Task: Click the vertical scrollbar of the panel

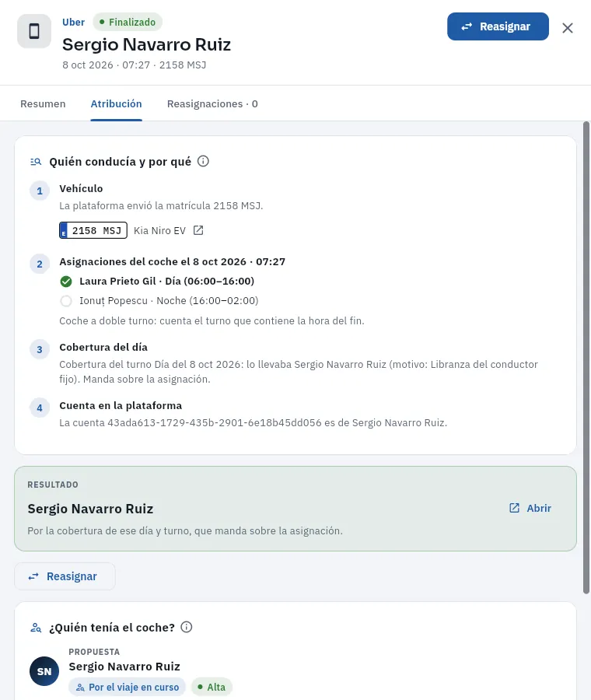Action: pyautogui.click(x=586, y=357)
